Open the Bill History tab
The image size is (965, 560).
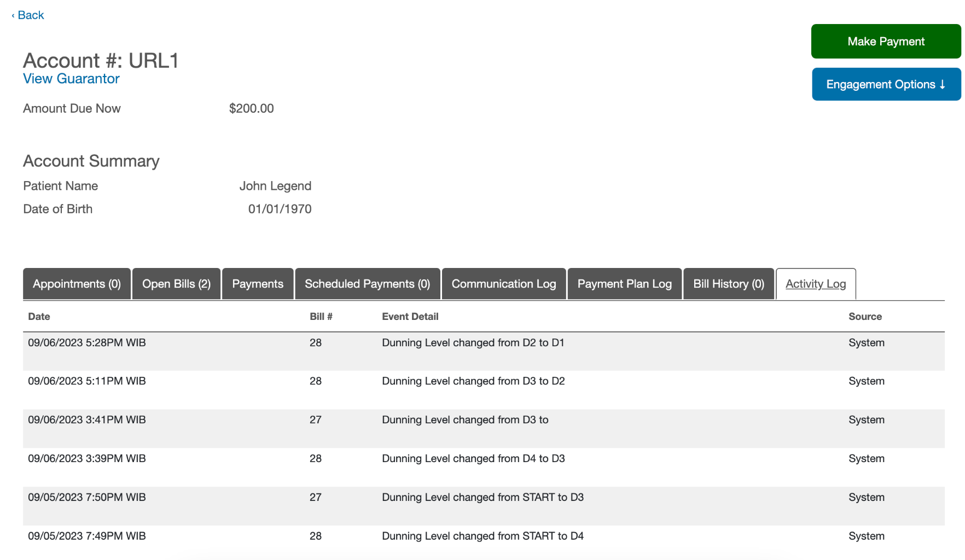[728, 283]
